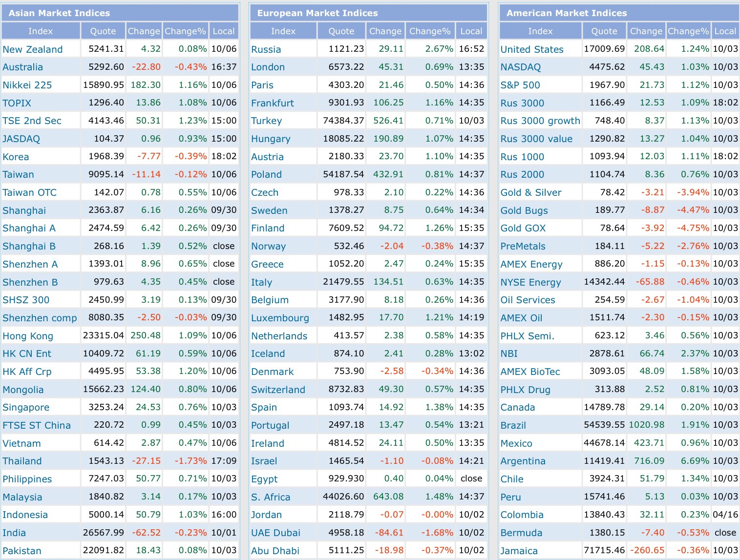
Task: Click Gold GOX change percent -4.75%
Action: point(693,228)
